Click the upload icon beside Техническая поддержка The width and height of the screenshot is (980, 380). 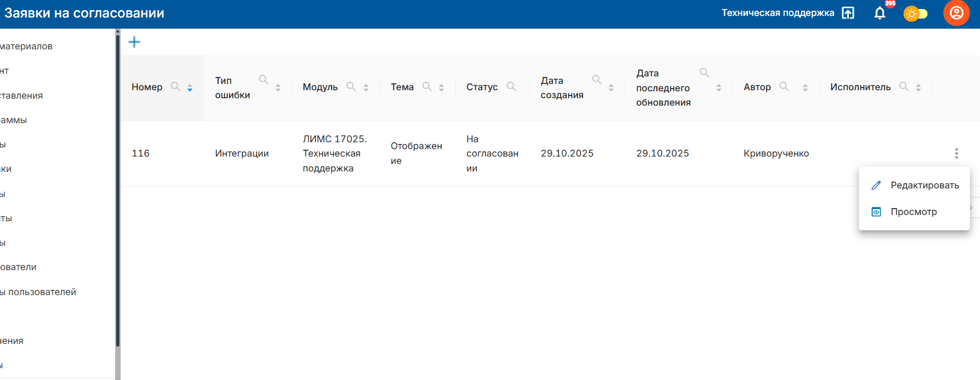pos(848,13)
